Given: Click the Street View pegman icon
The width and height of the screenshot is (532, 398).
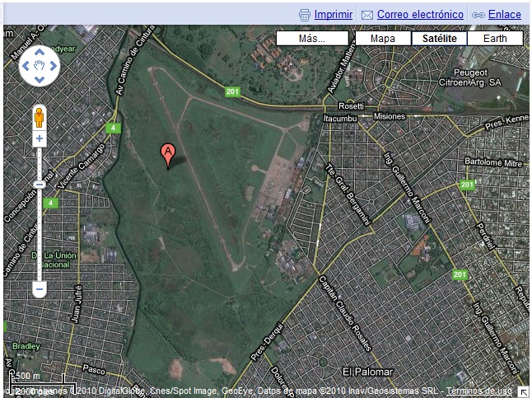Looking at the screenshot, I should coord(40,118).
